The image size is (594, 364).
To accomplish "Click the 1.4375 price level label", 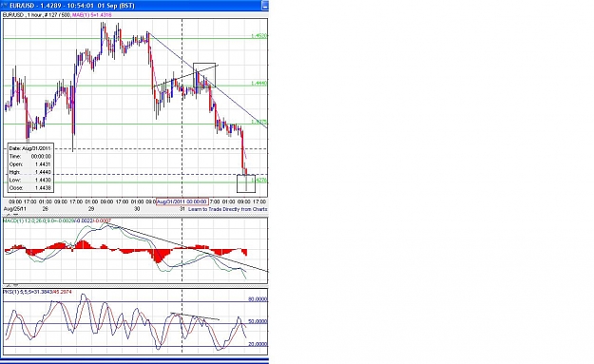I will 259,122.
